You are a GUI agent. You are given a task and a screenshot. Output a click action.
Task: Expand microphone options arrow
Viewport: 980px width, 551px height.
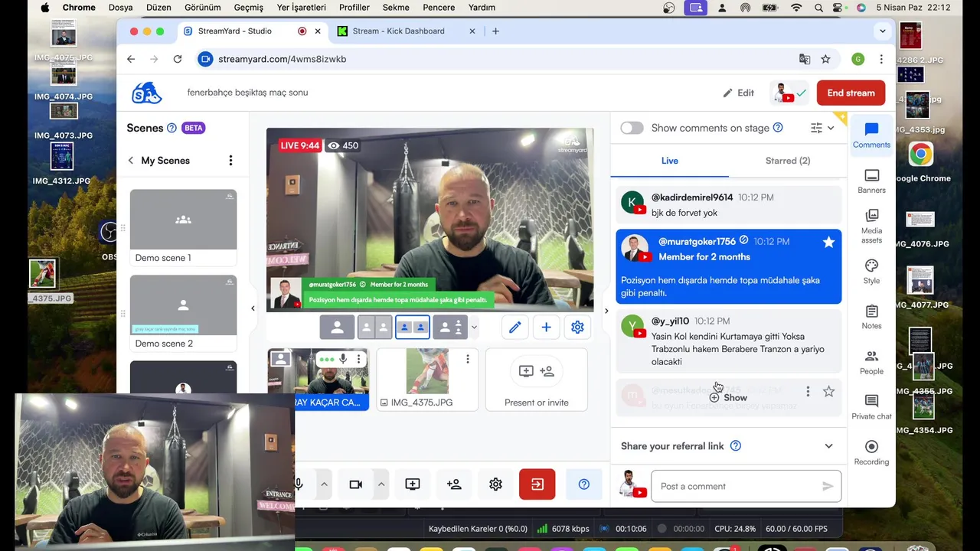[324, 484]
